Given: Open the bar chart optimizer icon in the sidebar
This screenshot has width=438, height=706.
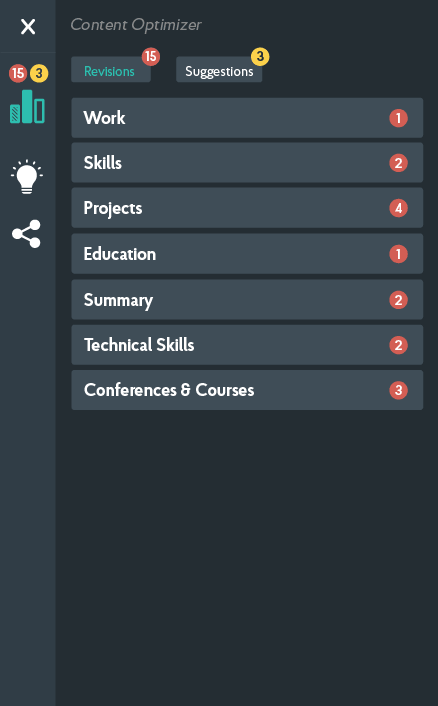Looking at the screenshot, I should (x=27, y=107).
